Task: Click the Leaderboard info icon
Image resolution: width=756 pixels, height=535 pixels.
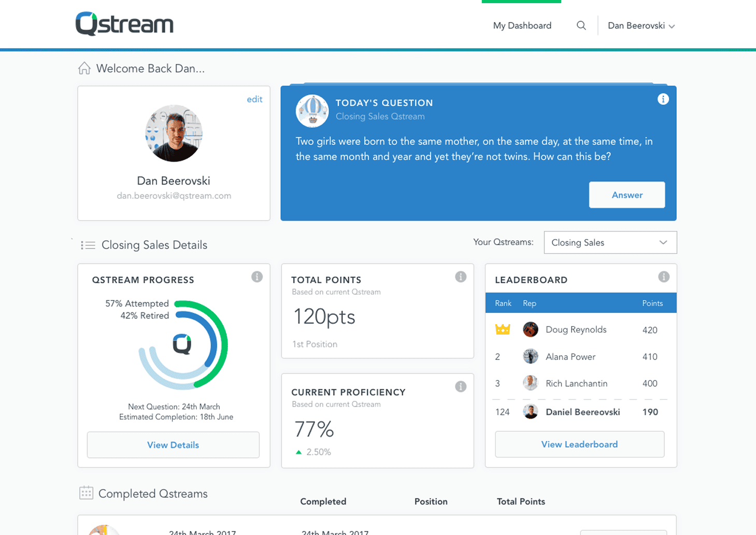Action: point(664,277)
